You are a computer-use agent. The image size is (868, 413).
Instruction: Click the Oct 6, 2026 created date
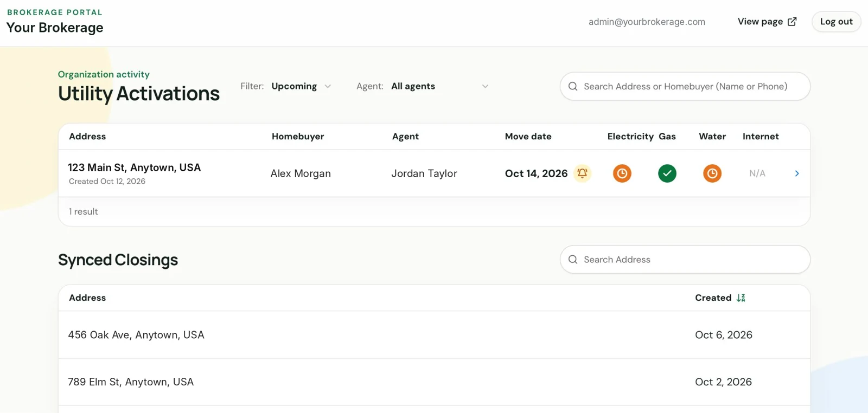tap(724, 335)
